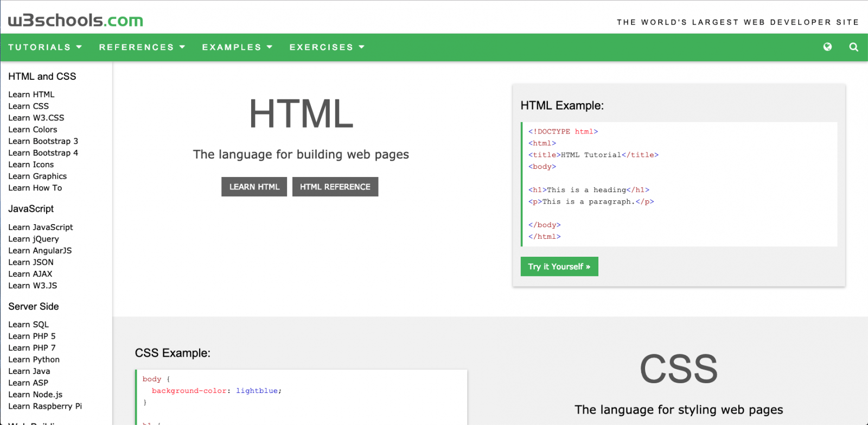Click the globe translate icon
Image resolution: width=868 pixels, height=425 pixels.
point(827,47)
